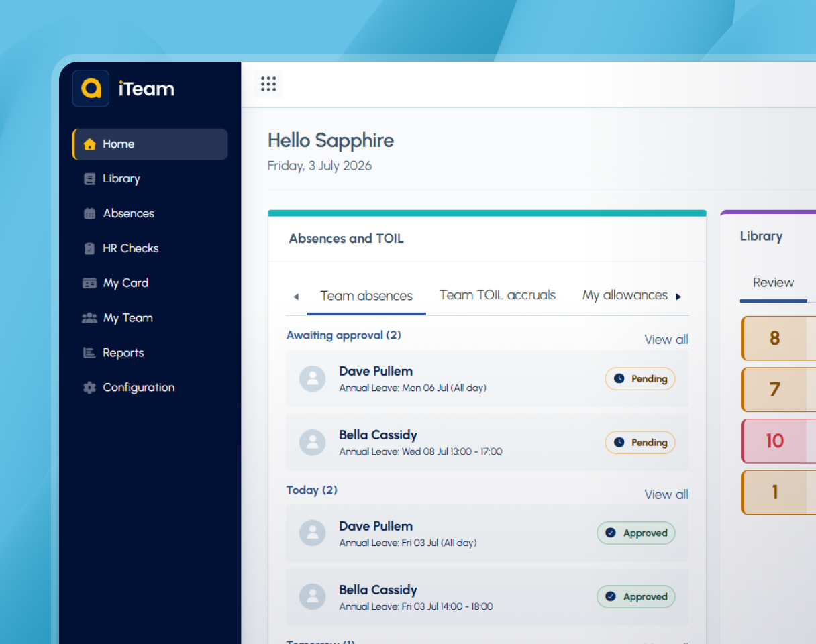Select the Review tab in Library card
This screenshot has width=816, height=644.
774,283
